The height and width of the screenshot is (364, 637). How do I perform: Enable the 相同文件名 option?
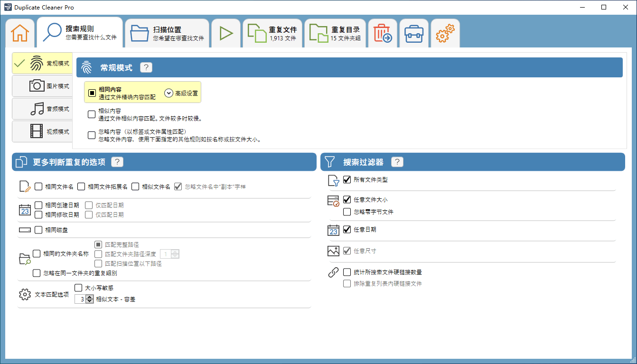click(38, 187)
